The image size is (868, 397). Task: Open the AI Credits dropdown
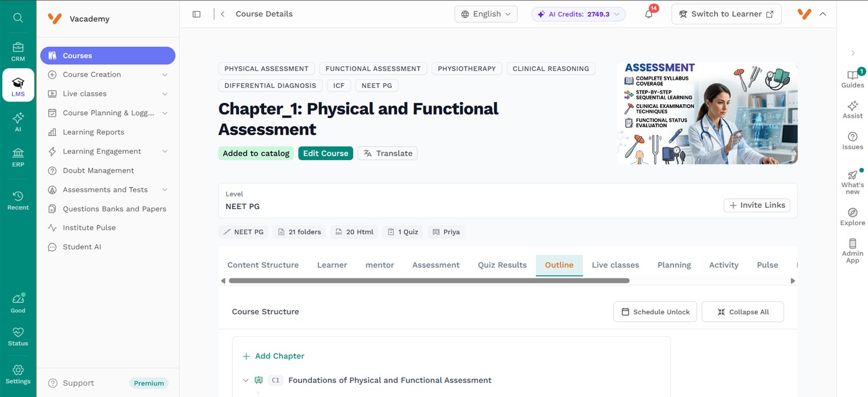click(x=578, y=14)
